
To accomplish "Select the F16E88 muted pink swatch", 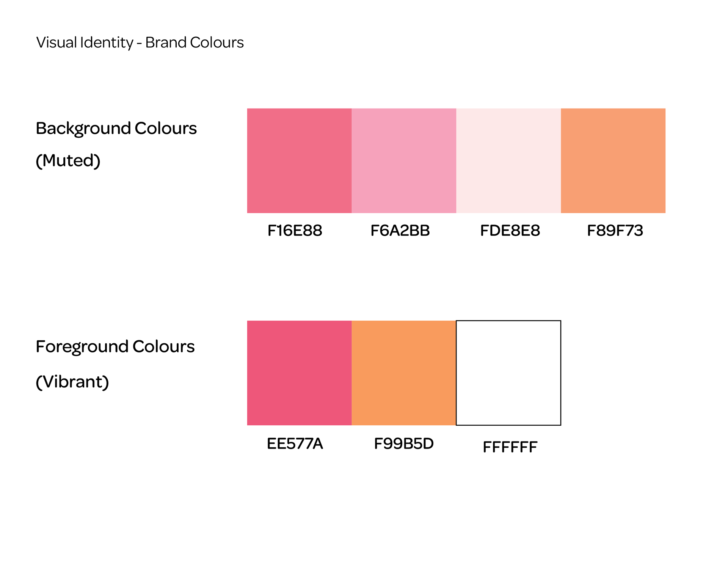I will pos(299,160).
